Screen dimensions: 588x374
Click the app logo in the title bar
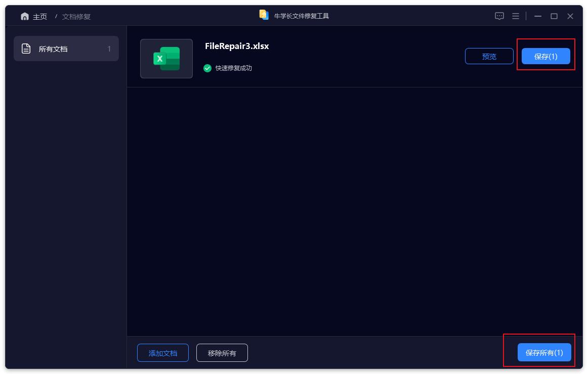[x=263, y=15]
